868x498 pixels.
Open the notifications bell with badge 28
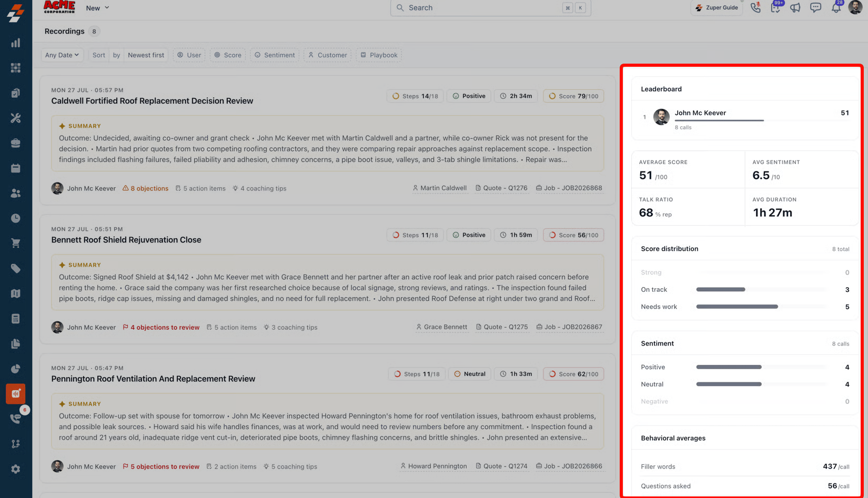(836, 8)
